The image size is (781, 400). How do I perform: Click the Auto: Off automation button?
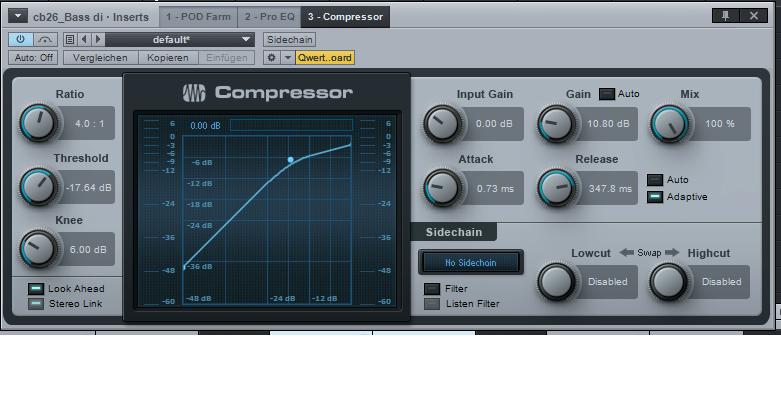click(33, 57)
